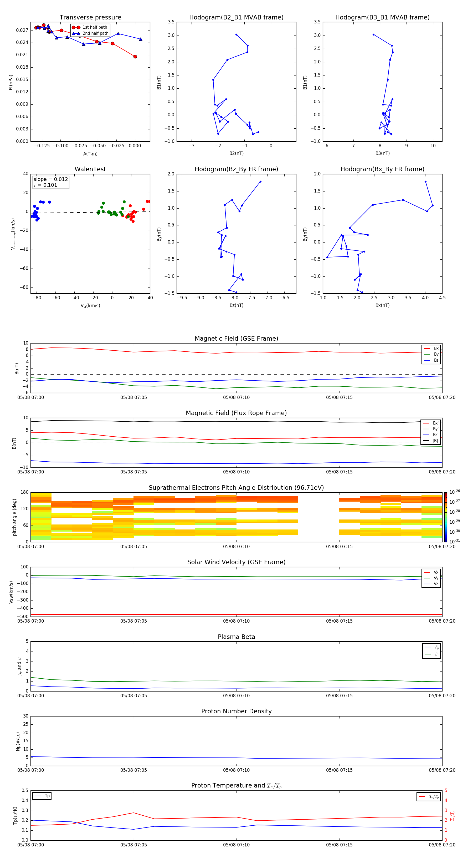
Task: Select the green 'By' legend entry in GSE panel
Action: click(431, 354)
